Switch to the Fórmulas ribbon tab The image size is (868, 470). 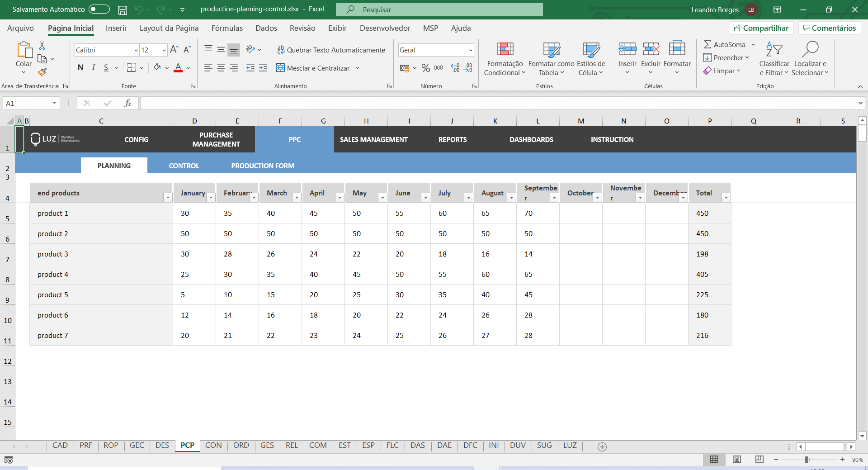pyautogui.click(x=227, y=28)
